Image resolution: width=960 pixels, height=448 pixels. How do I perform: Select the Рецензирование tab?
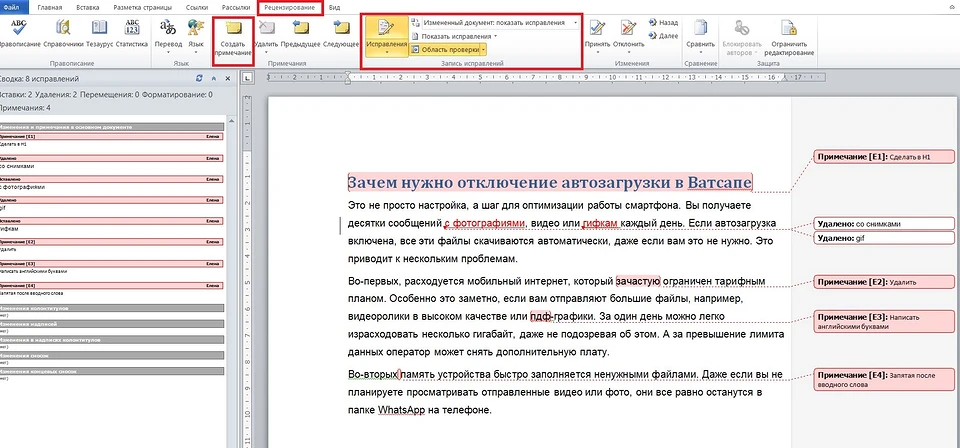click(290, 7)
